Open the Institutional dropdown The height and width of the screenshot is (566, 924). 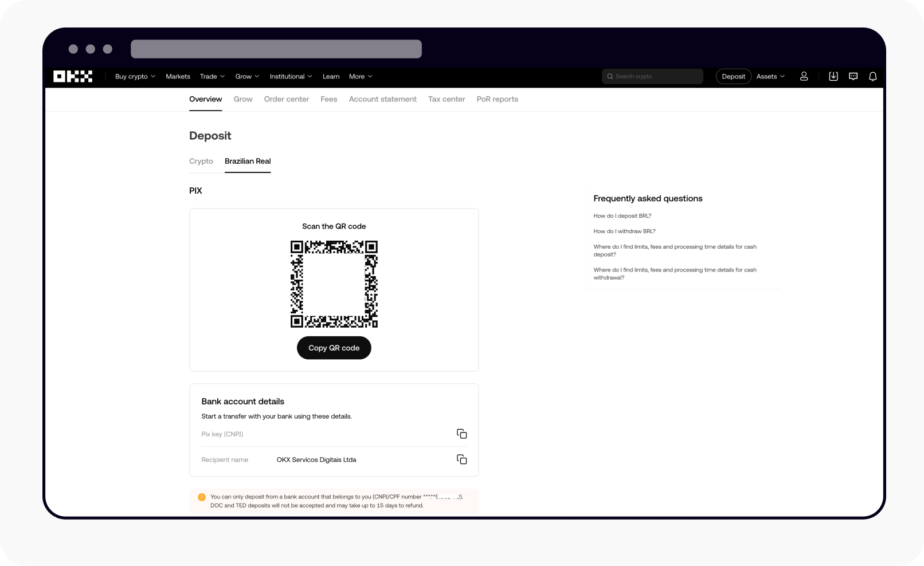291,76
